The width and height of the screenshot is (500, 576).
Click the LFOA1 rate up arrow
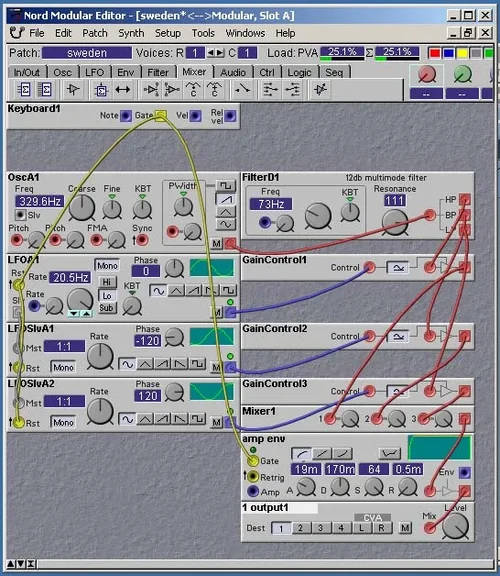click(86, 313)
